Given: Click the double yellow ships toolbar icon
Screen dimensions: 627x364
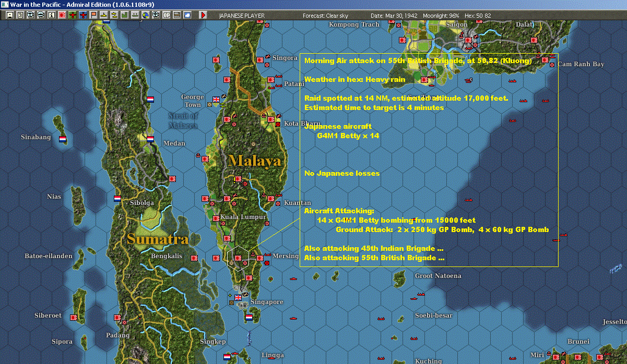Looking at the screenshot, I should [114, 15].
